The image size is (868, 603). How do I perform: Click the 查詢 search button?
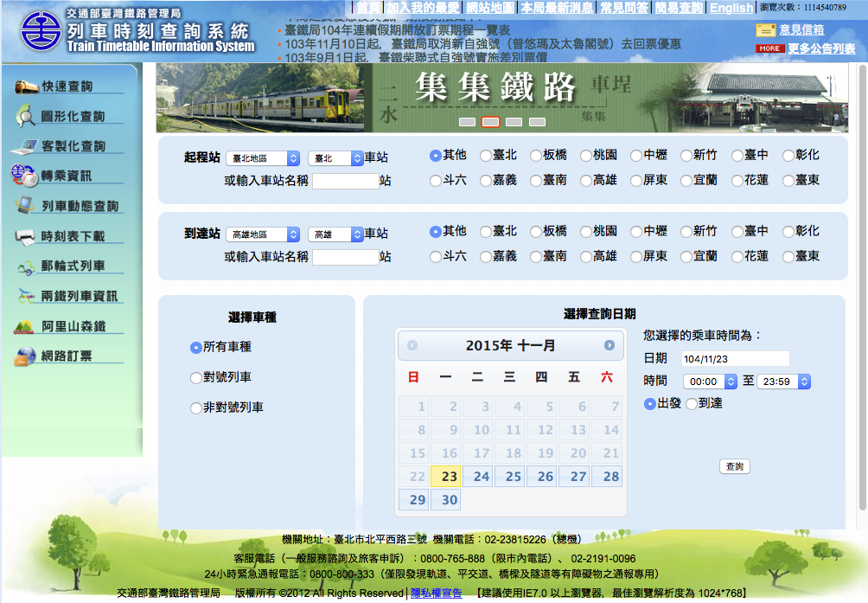point(735,466)
